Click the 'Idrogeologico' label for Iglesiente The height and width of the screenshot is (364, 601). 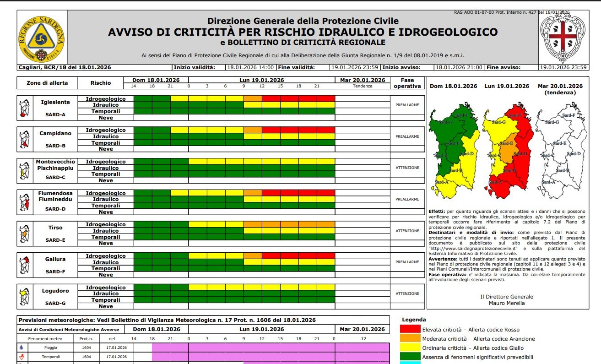pyautogui.click(x=106, y=98)
